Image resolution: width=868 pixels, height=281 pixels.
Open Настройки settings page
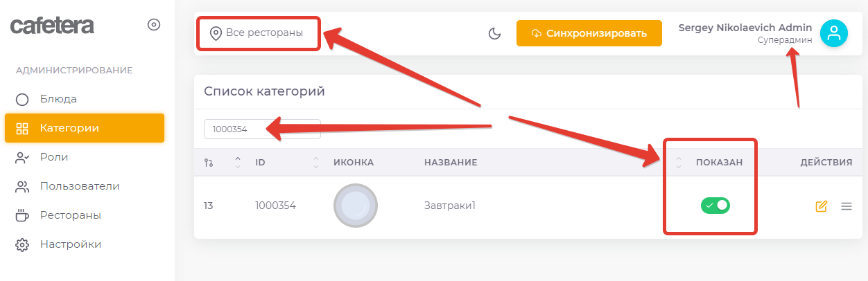click(71, 244)
